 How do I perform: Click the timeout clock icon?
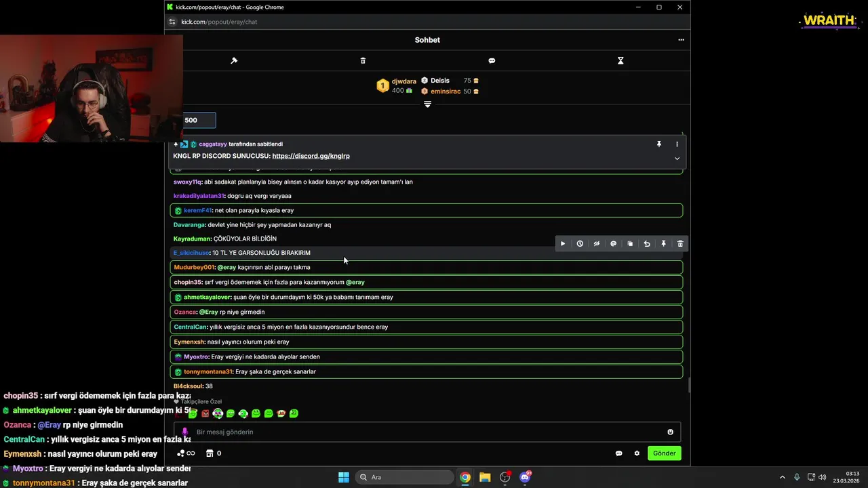(580, 243)
